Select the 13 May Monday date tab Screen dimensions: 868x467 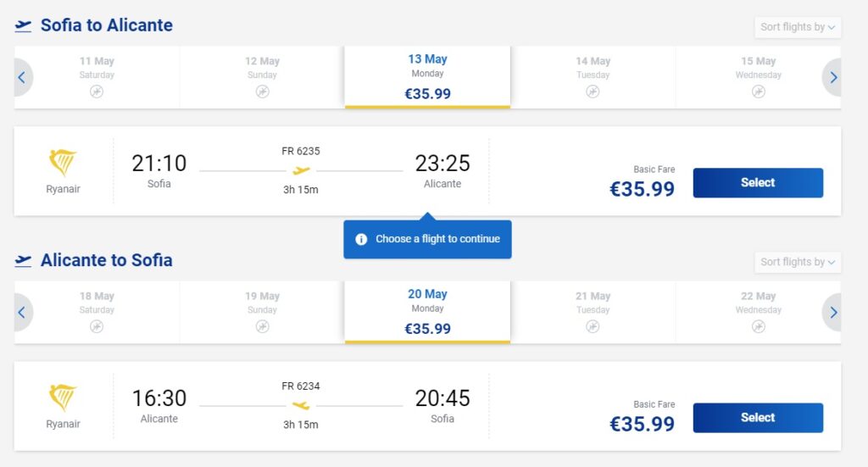pyautogui.click(x=427, y=77)
